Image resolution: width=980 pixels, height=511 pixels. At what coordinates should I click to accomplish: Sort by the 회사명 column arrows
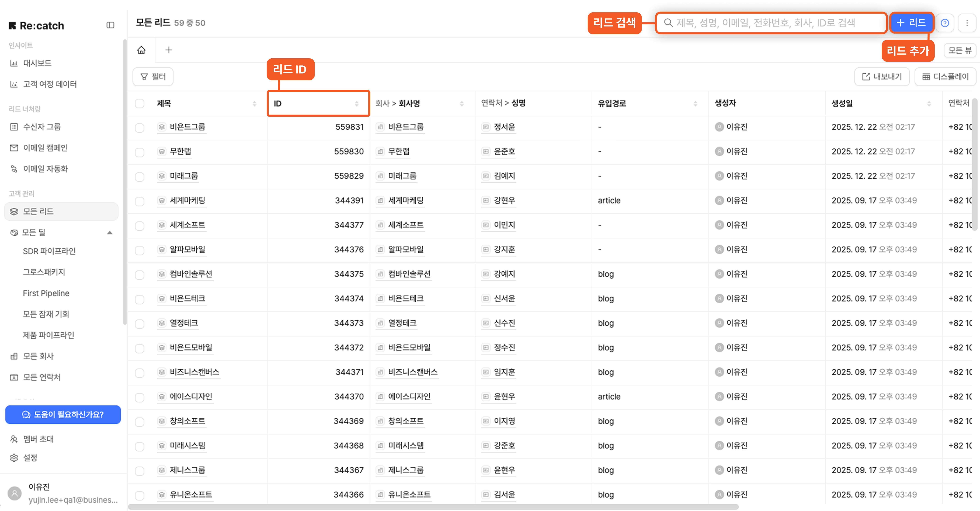(461, 103)
